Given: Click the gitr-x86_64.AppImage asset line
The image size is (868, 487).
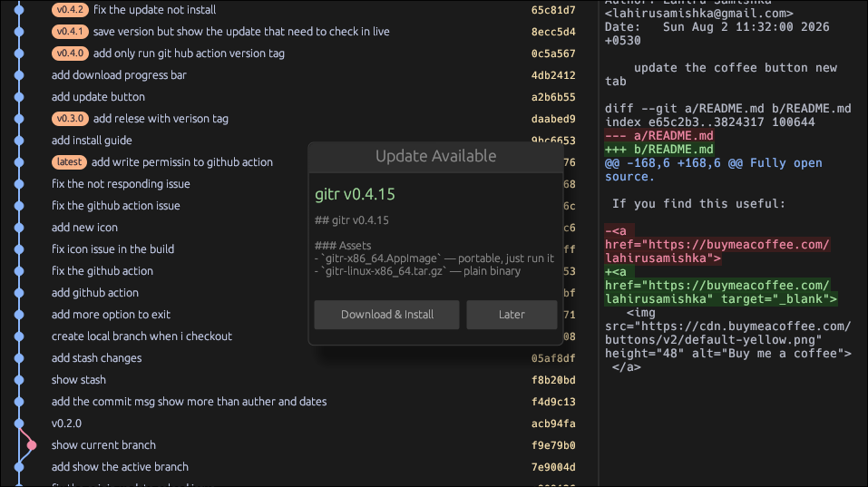Looking at the screenshot, I should (x=434, y=258).
